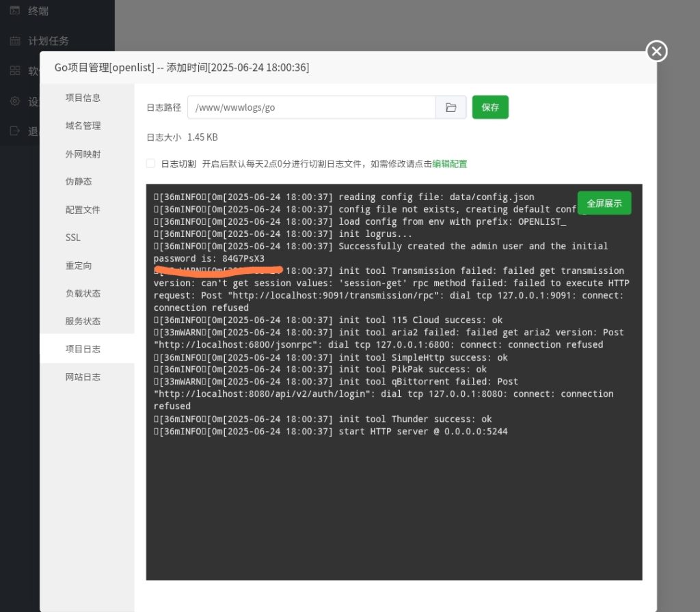
Task: Select the SSL tab
Action: [x=72, y=238]
